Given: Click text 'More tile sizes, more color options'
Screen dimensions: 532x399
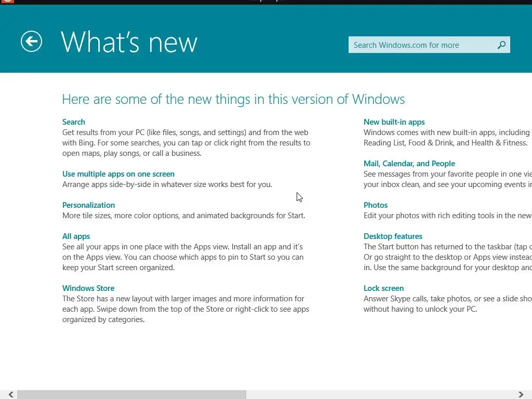Looking at the screenshot, I should [121, 216].
